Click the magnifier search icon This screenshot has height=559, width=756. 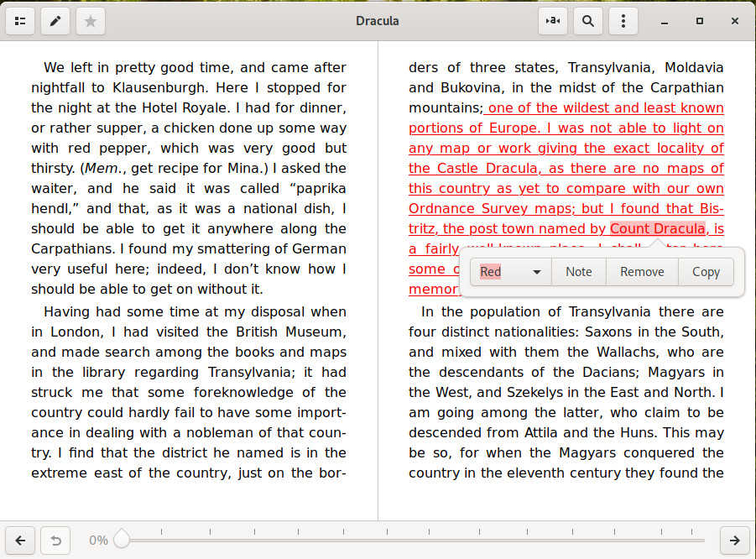(x=588, y=21)
